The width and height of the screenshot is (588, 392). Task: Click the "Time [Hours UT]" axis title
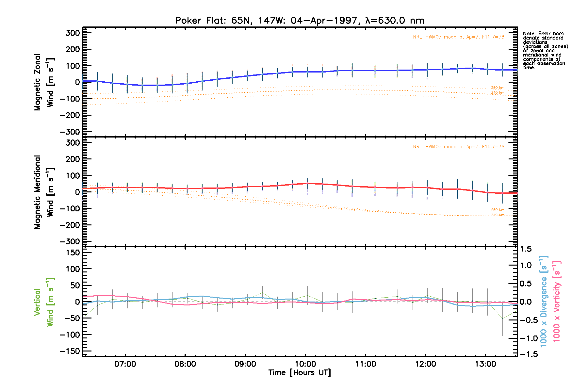pos(299,373)
